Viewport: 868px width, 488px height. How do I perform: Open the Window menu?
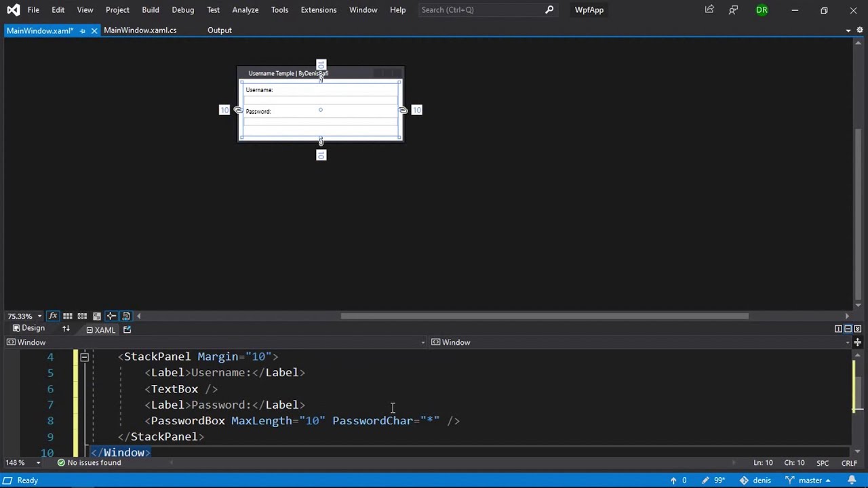click(x=363, y=9)
